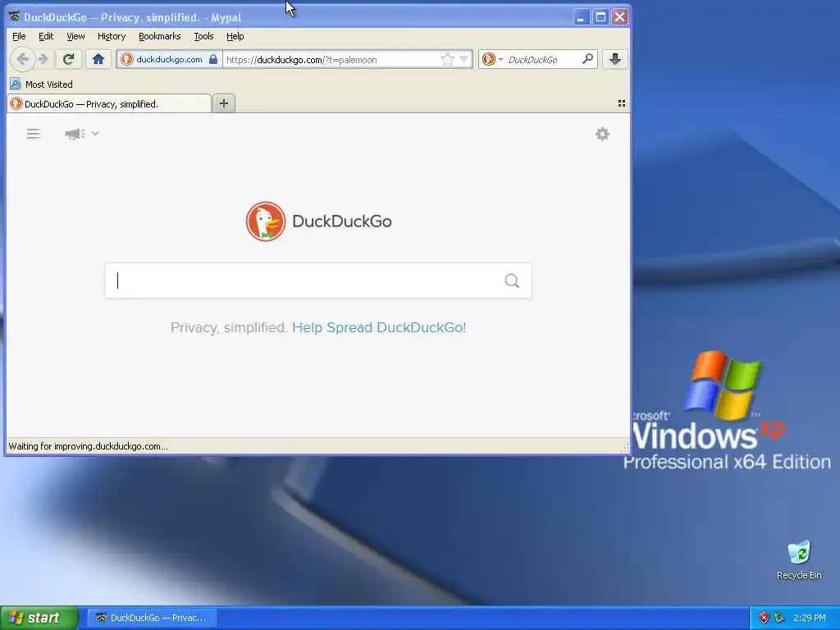The height and width of the screenshot is (630, 840).
Task: Open the Downloads arrow button
Action: click(615, 59)
